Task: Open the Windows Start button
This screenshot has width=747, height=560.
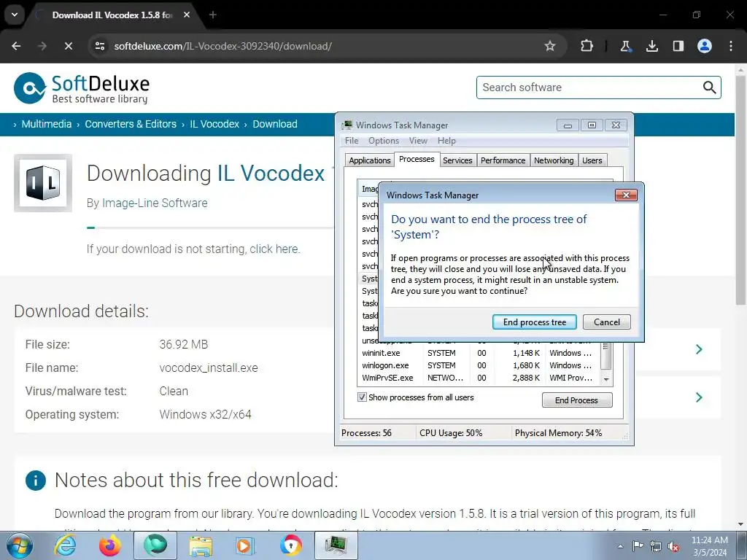Action: pyautogui.click(x=20, y=545)
